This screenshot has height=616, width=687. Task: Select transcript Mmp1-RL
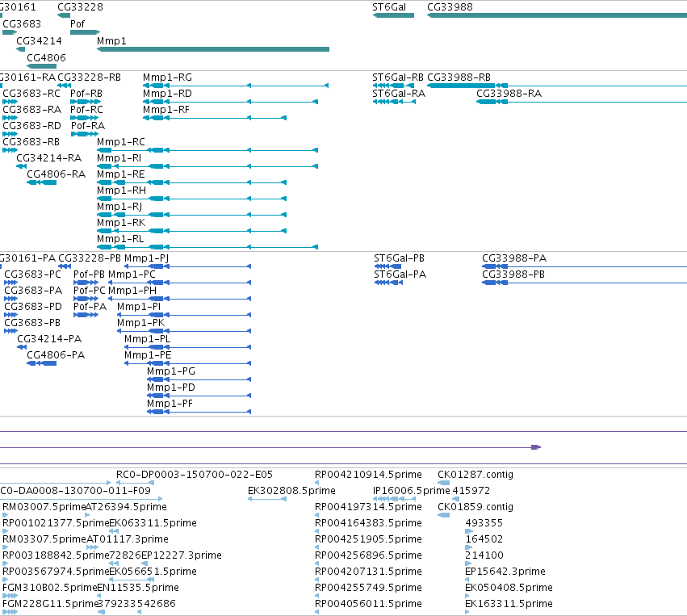pos(120,239)
